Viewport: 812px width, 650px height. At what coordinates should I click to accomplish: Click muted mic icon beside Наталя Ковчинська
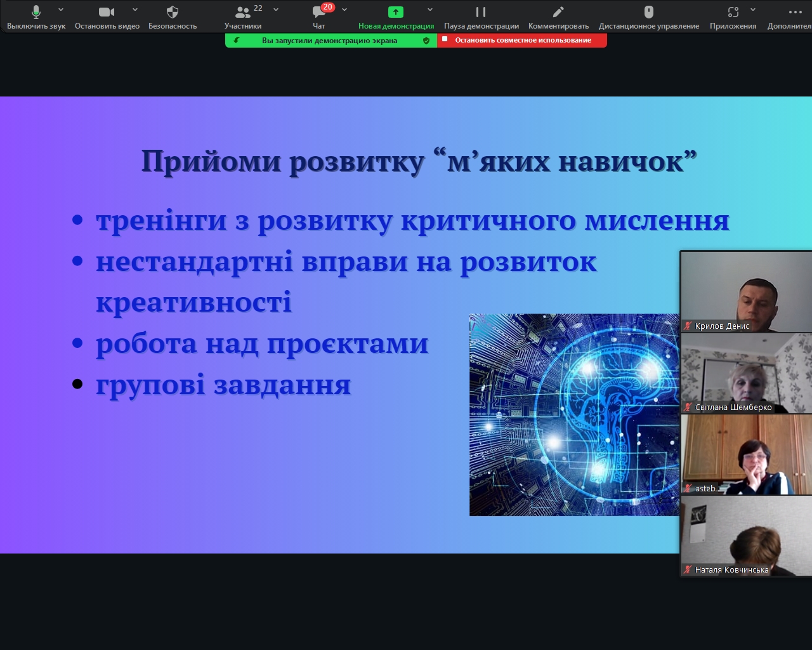coord(688,570)
